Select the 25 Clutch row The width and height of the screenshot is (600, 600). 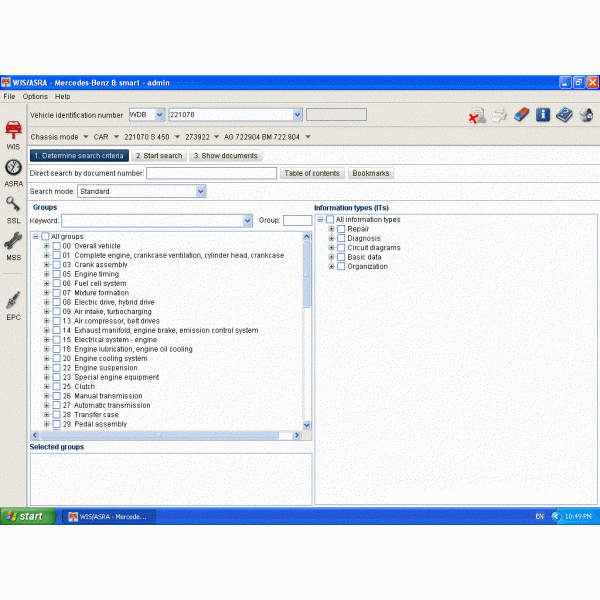78,386
